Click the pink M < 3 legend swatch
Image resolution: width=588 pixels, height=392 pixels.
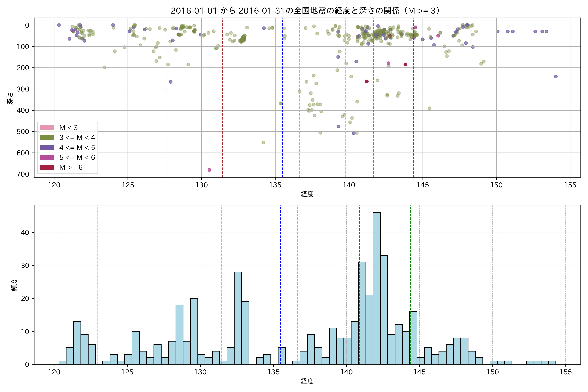[x=47, y=128]
